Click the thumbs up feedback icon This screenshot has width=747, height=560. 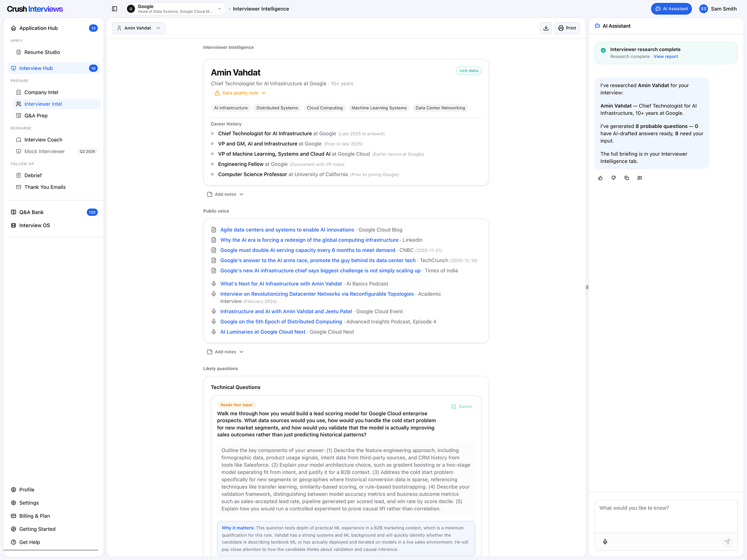[600, 178]
